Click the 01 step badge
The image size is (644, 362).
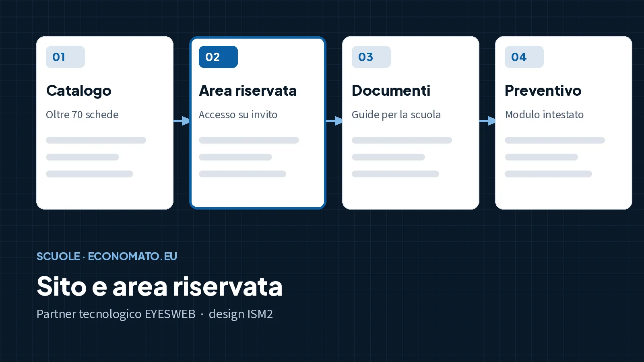tap(65, 57)
